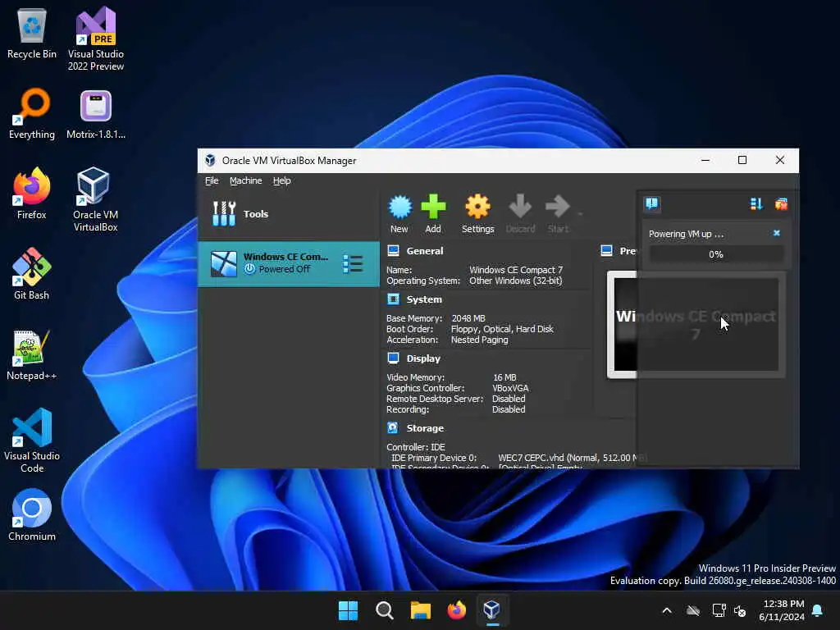Click the Discard toolbar button
The image size is (840, 630).
pyautogui.click(x=520, y=214)
